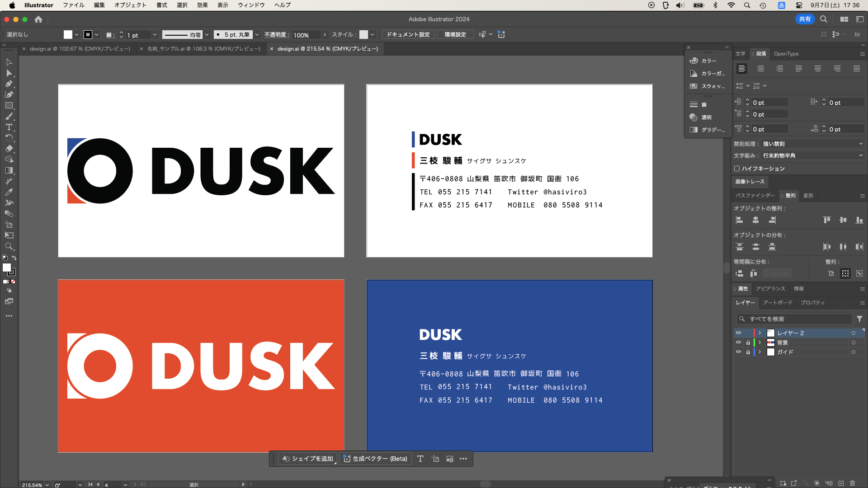Click the center align paragraph icon
The image size is (868, 488).
[761, 69]
